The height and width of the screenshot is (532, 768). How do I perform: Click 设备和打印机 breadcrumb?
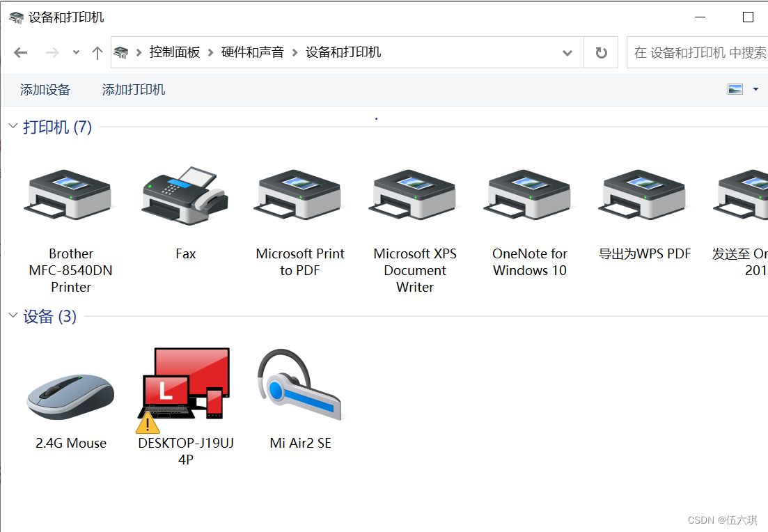(343, 52)
